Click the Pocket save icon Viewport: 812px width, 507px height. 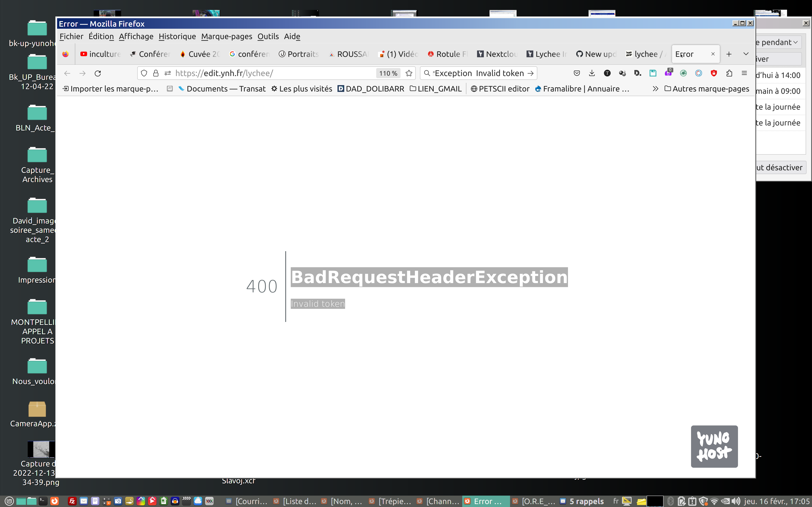(x=576, y=73)
